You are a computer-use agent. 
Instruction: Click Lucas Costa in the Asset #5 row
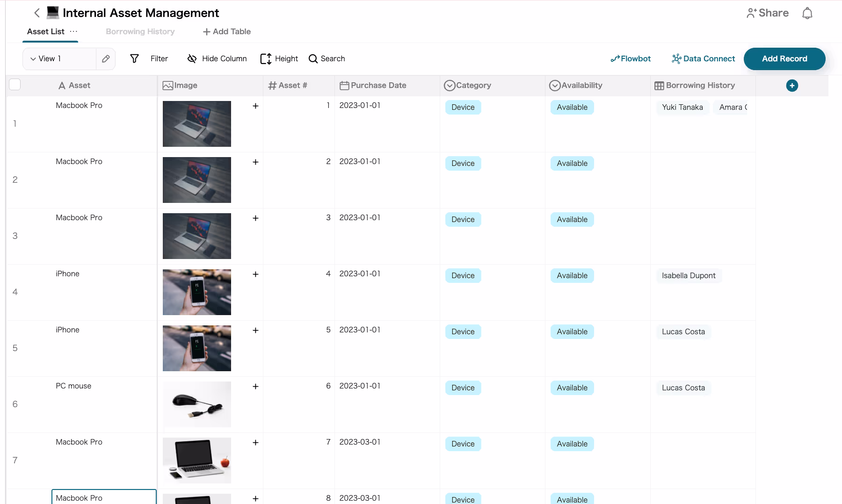pos(683,331)
